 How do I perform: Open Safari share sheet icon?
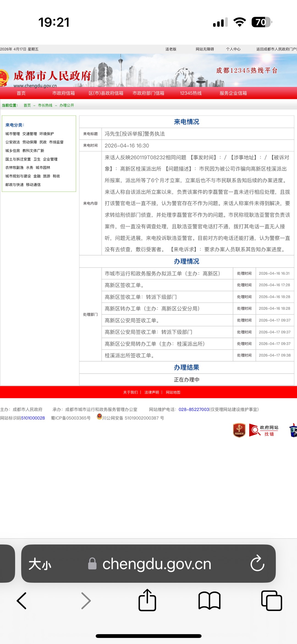click(x=147, y=600)
